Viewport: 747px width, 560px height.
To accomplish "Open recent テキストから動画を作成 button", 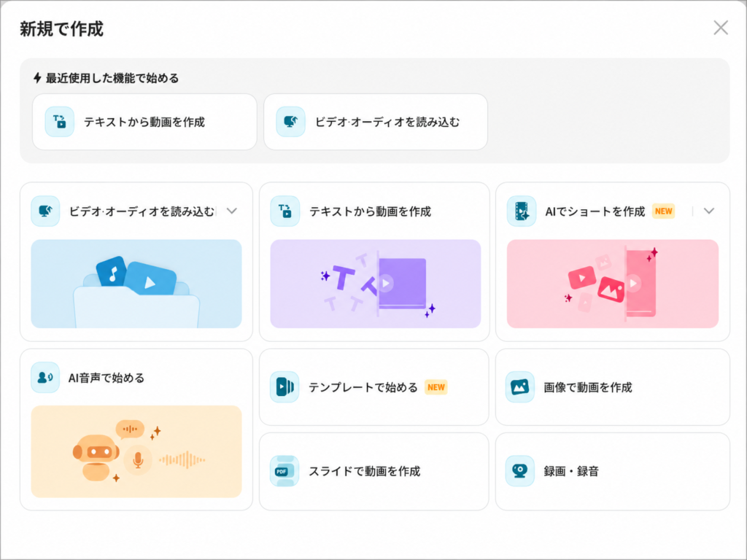I will [145, 122].
